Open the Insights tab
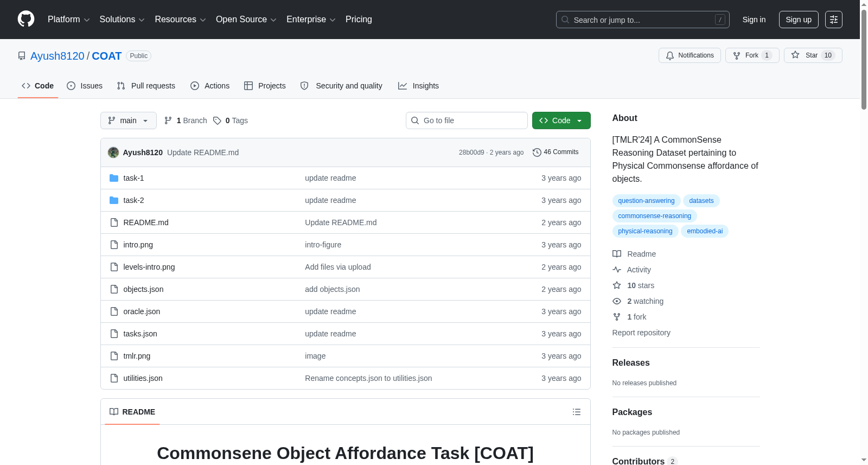This screenshot has height=465, width=868. click(x=418, y=86)
